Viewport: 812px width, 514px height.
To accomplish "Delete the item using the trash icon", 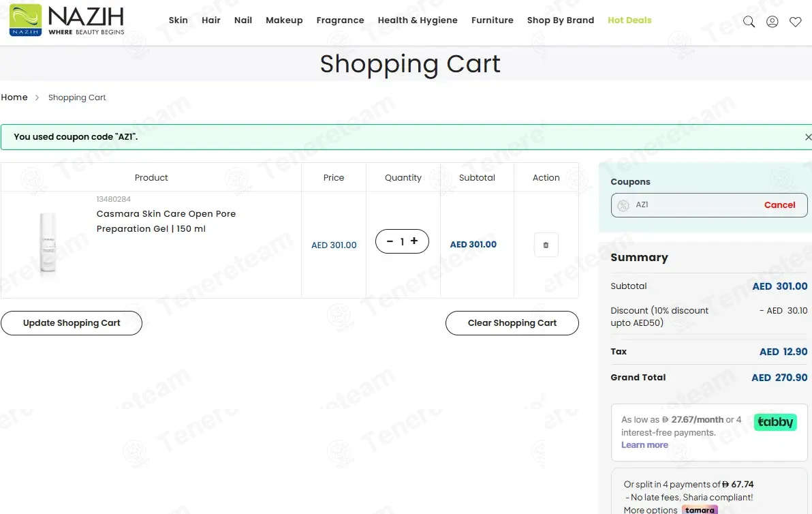I will tap(546, 245).
